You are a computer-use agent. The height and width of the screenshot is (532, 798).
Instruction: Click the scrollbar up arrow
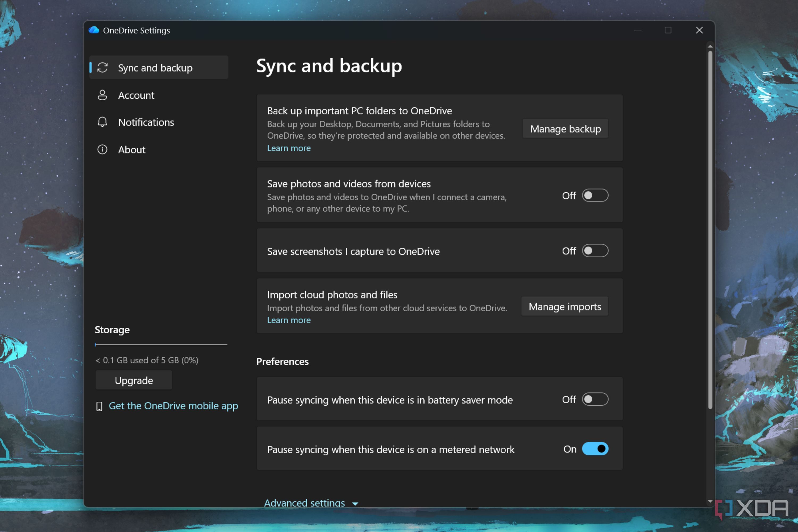tap(710, 47)
